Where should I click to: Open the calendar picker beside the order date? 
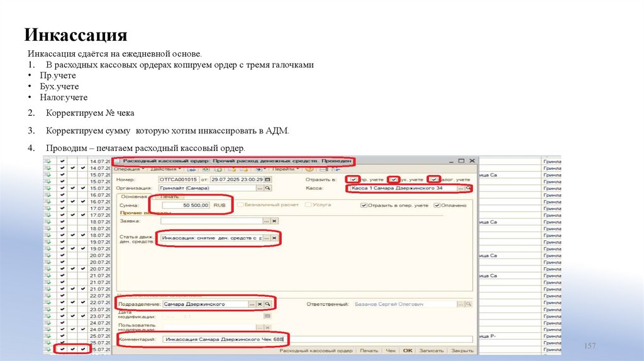(x=268, y=179)
